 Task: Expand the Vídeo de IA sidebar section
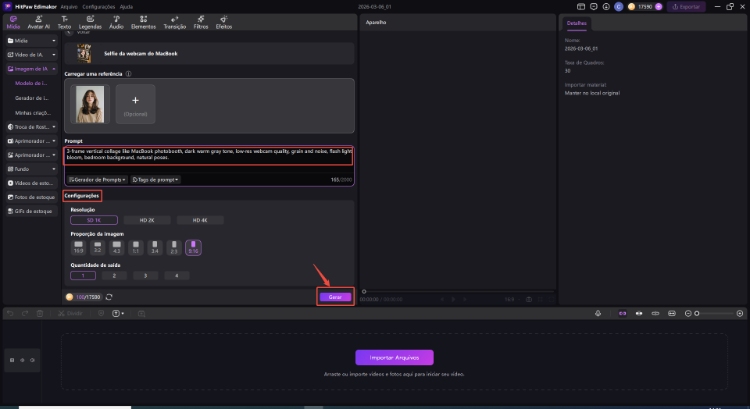click(30, 55)
